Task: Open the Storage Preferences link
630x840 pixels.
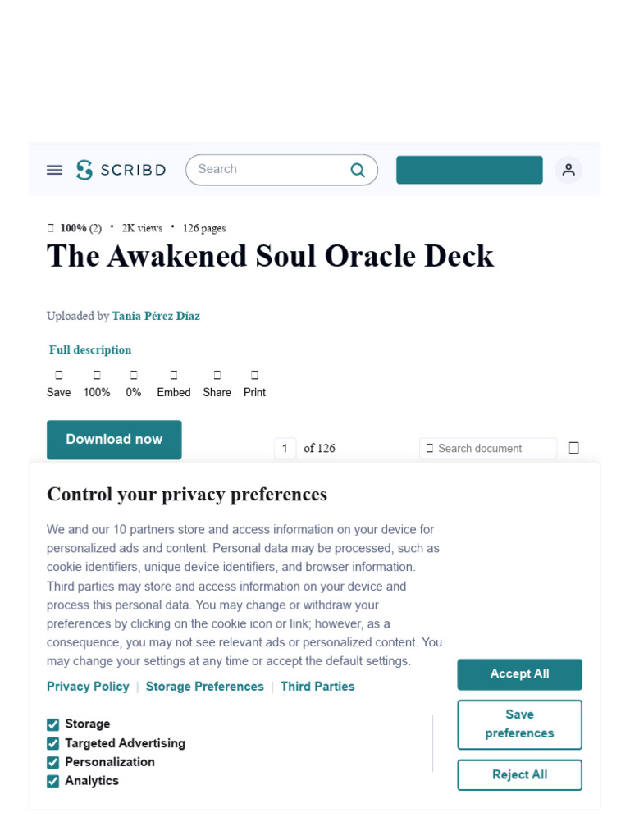Action: (205, 687)
